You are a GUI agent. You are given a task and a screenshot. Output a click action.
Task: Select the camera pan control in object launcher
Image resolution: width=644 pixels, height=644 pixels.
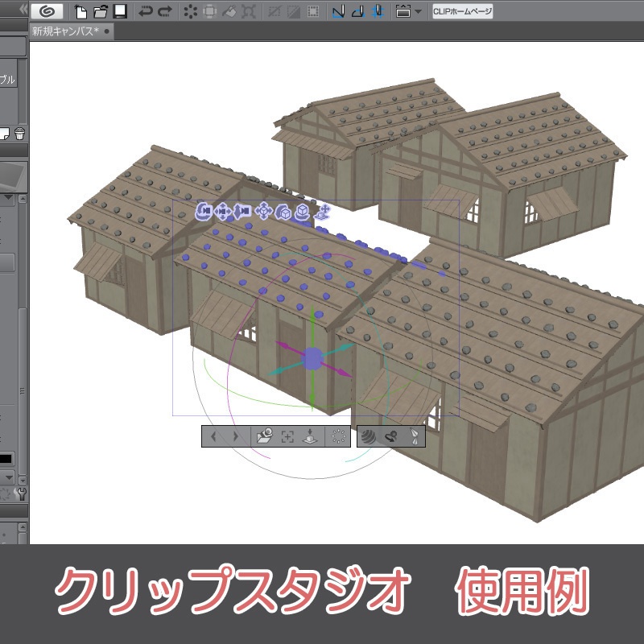[x=222, y=212]
